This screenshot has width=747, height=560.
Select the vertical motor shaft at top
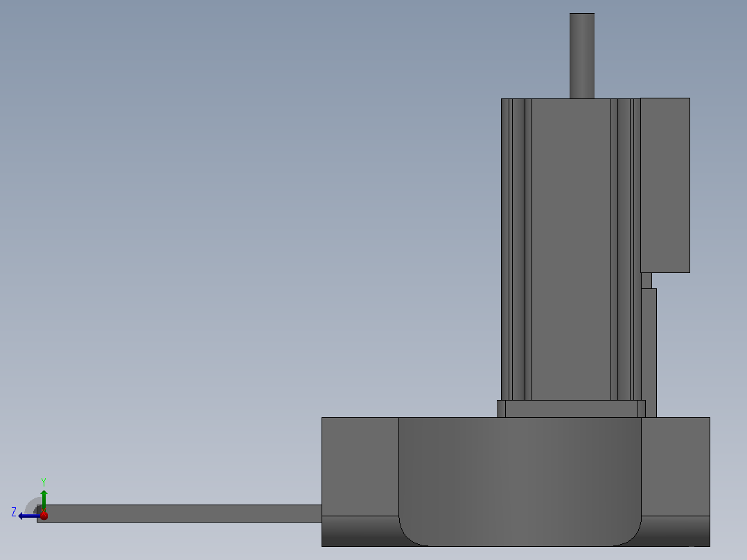tap(581, 55)
